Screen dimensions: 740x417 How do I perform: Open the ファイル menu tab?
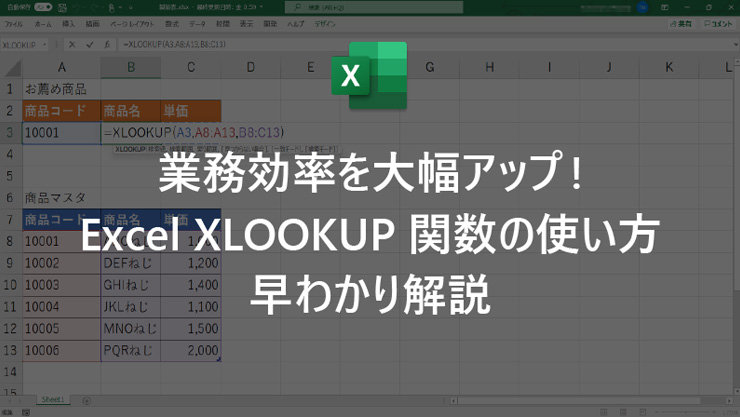point(14,24)
